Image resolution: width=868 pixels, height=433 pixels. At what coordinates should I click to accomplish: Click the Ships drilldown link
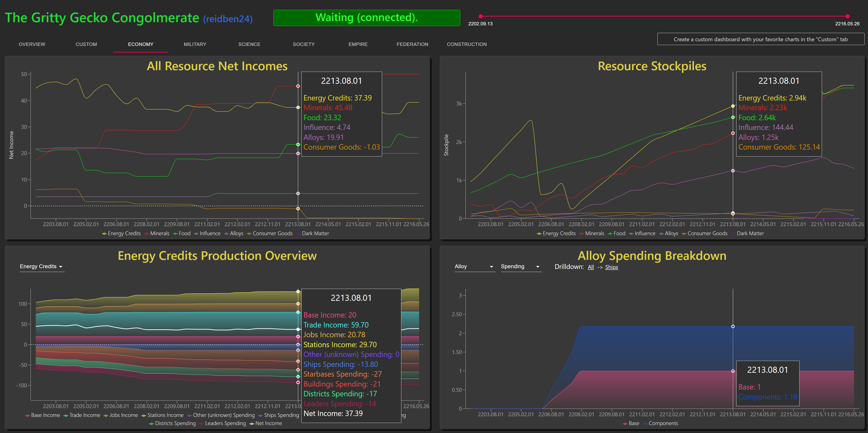611,267
